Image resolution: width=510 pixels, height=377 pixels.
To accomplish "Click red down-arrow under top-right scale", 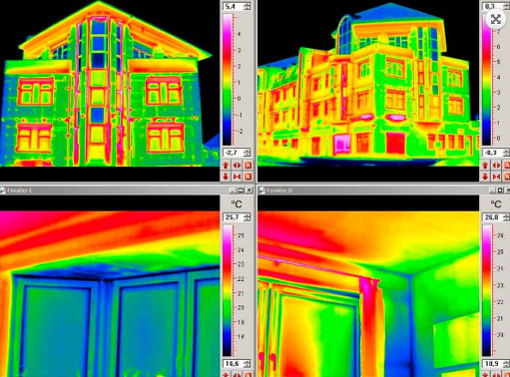I will 485,176.
